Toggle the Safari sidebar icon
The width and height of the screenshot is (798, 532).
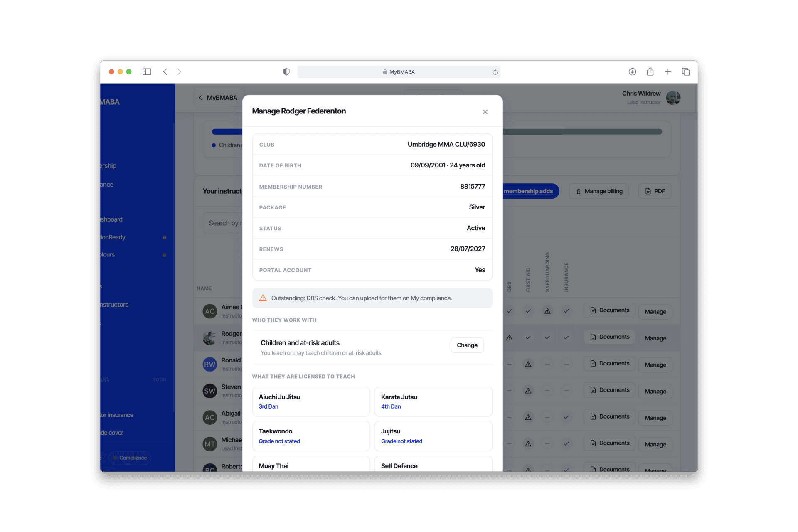pos(147,72)
